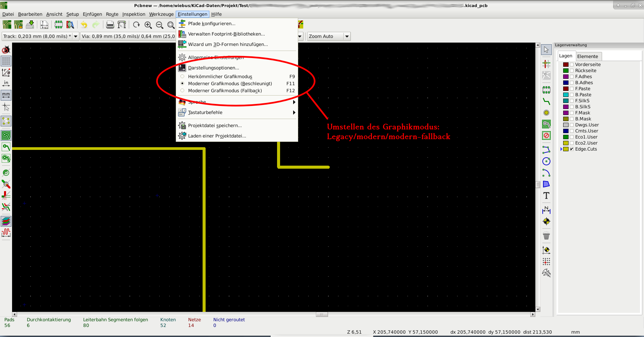Switch units to millimeters

click(6, 95)
